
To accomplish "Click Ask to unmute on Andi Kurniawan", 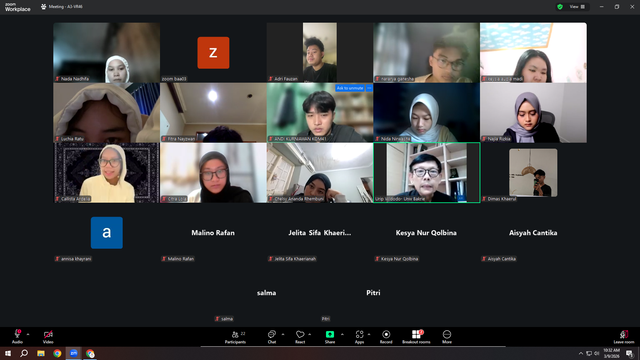I will coord(350,88).
